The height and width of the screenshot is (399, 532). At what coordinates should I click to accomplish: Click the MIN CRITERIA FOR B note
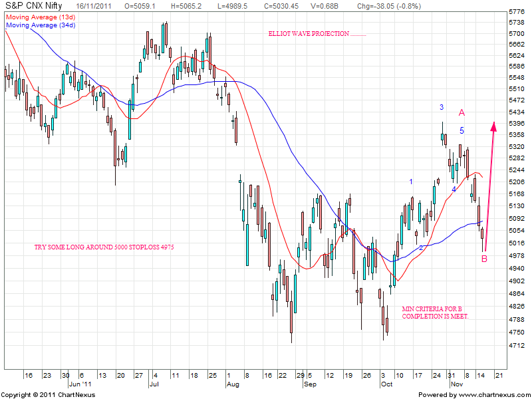coord(435,313)
